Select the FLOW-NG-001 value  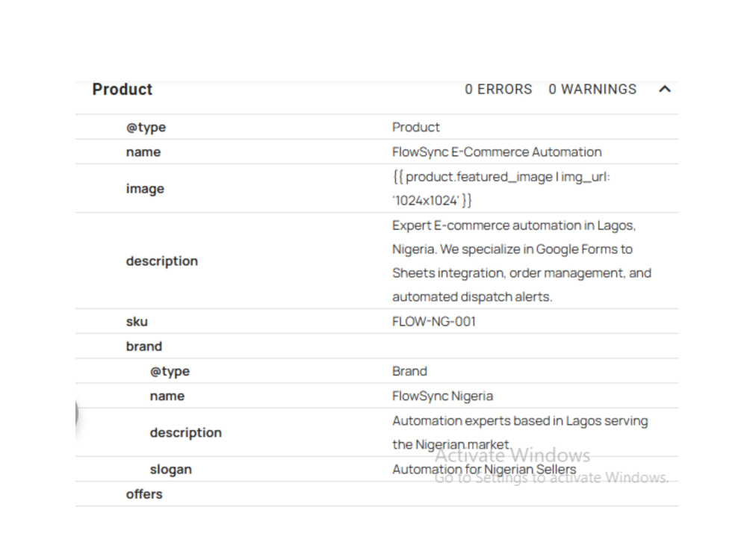(x=434, y=321)
